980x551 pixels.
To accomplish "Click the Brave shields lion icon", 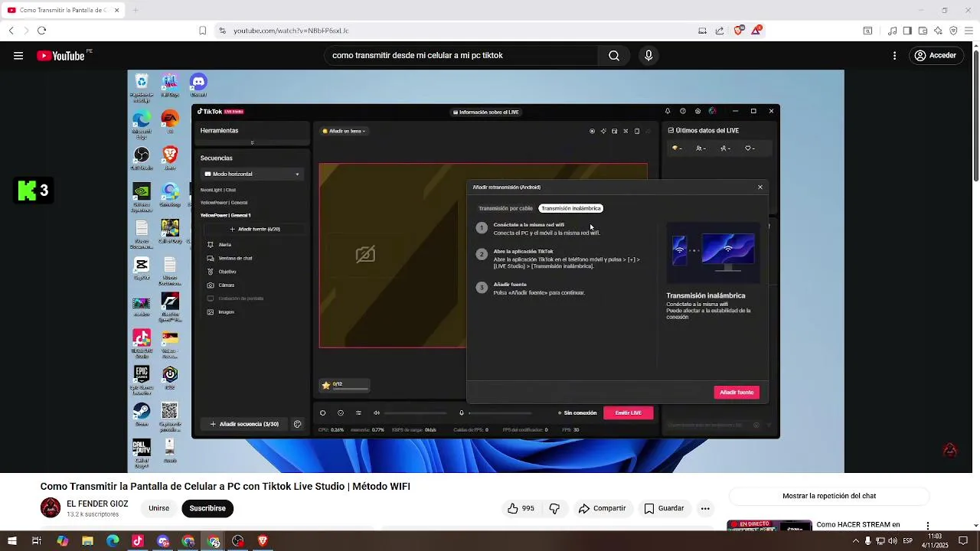I will pos(738,31).
